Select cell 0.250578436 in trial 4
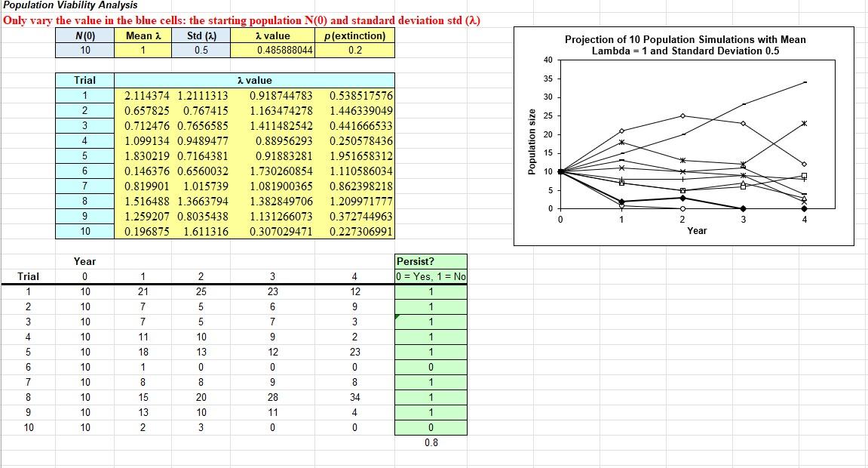Image resolution: width=868 pixels, height=468 pixels. (x=355, y=141)
